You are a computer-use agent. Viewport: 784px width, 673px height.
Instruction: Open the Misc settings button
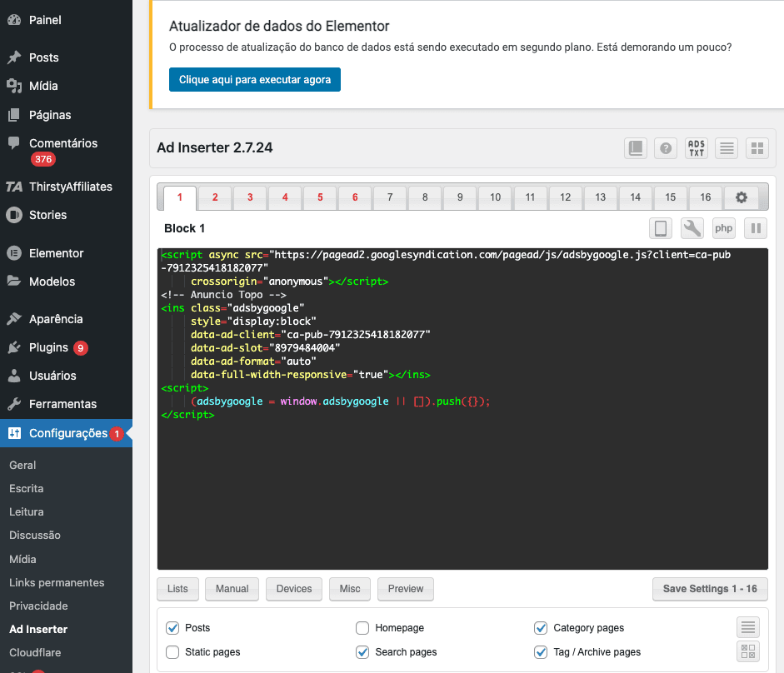pyautogui.click(x=349, y=589)
